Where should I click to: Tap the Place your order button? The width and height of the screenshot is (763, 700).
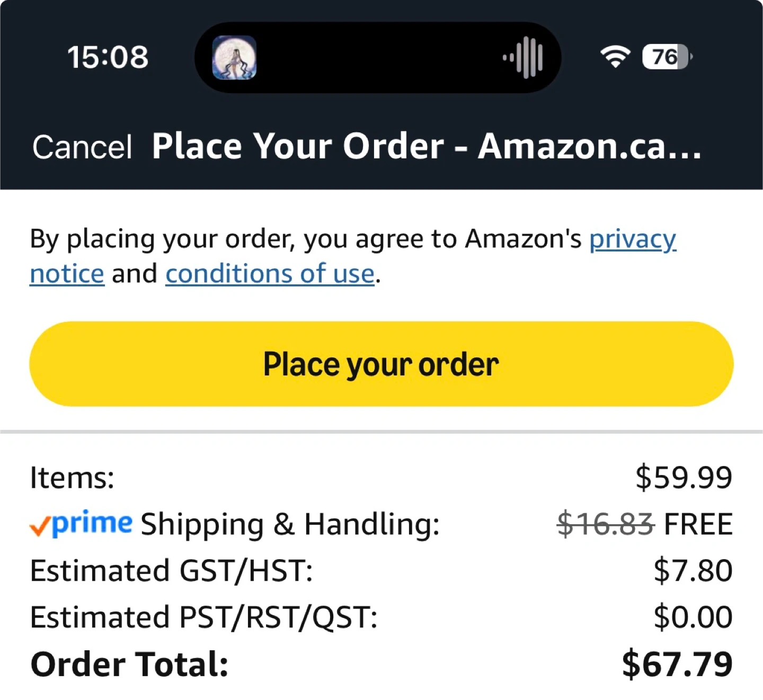click(381, 364)
